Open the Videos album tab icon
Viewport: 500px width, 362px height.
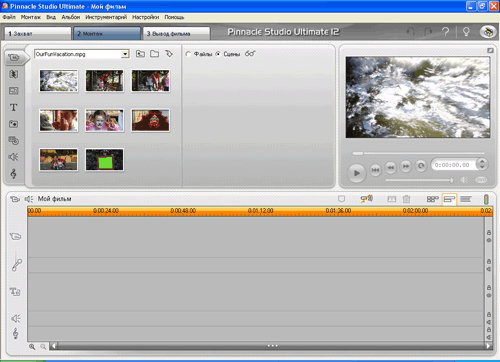[14, 57]
